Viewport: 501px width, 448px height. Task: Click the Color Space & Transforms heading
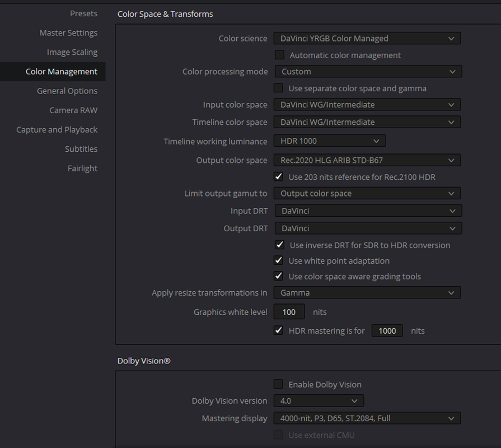165,14
